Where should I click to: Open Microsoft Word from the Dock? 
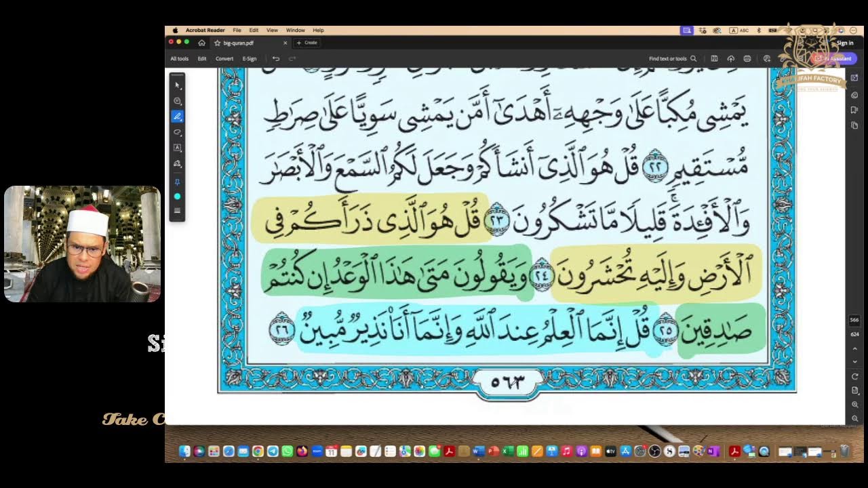click(479, 451)
